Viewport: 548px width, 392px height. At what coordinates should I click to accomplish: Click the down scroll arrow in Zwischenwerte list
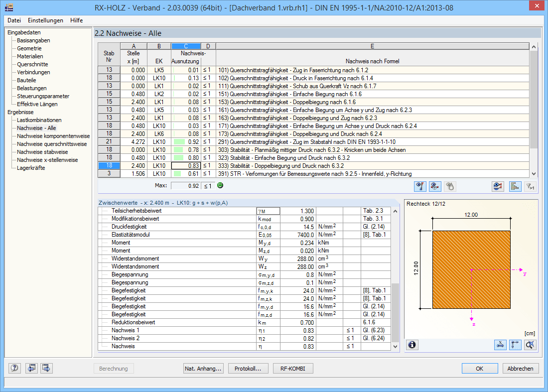tap(395, 347)
